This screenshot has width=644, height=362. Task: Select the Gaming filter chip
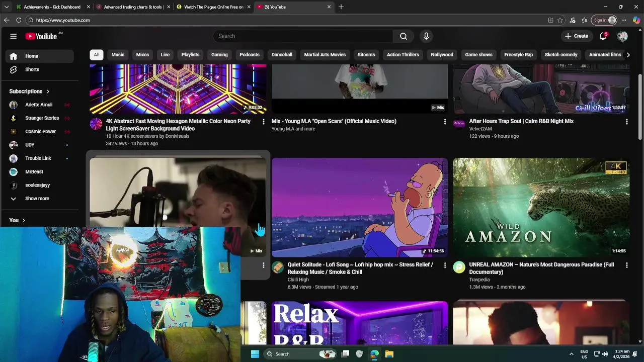tap(219, 55)
